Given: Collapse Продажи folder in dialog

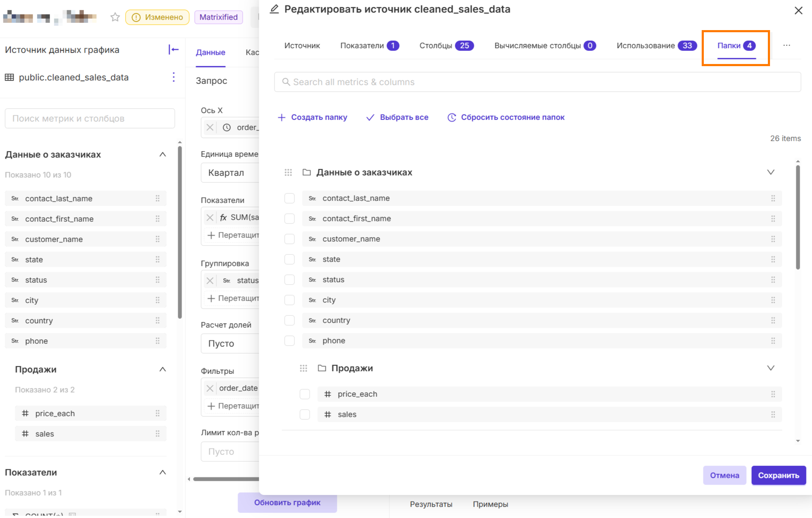Looking at the screenshot, I should pos(770,368).
